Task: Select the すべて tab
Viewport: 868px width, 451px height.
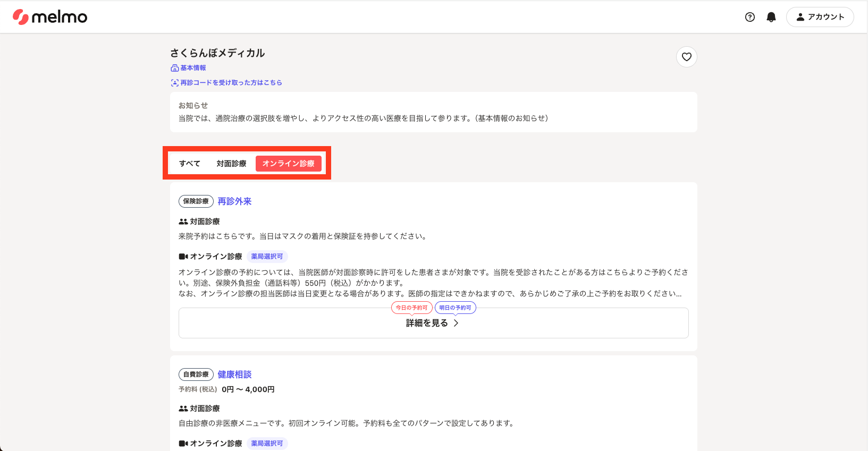Action: (x=190, y=164)
